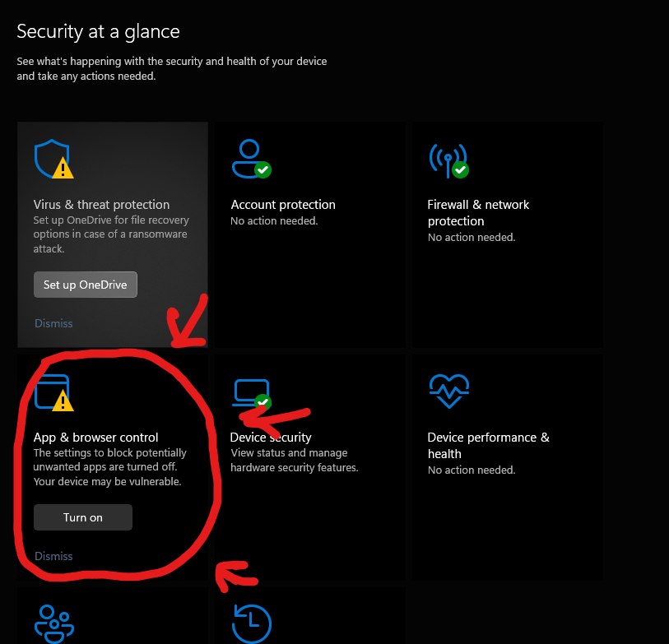Dismiss the Virus & threat protection warning

pyautogui.click(x=53, y=323)
